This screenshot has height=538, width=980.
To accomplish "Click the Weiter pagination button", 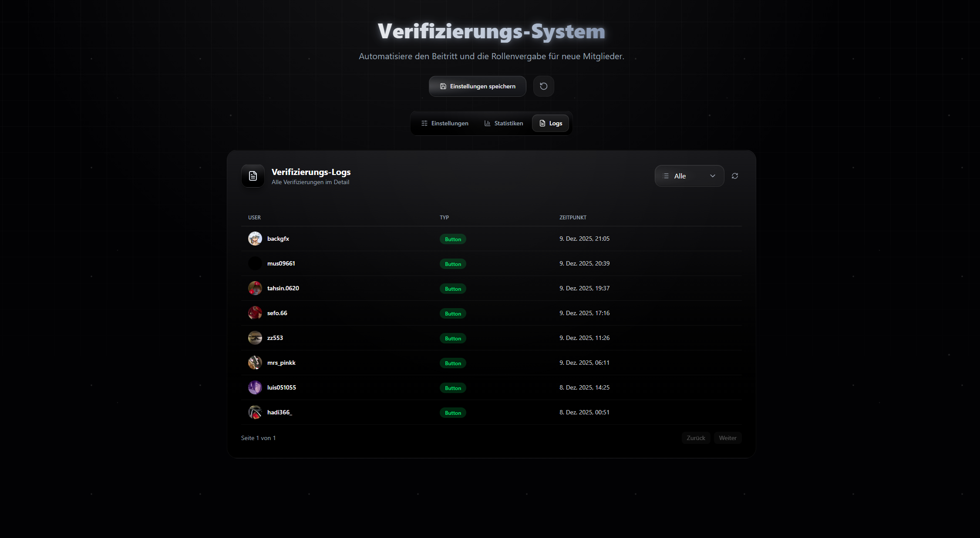I will (x=727, y=438).
